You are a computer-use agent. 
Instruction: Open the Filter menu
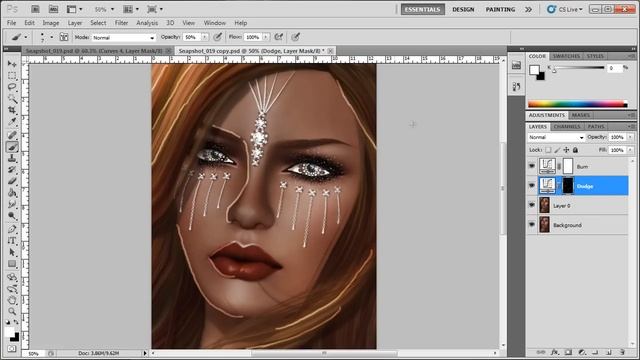point(121,23)
